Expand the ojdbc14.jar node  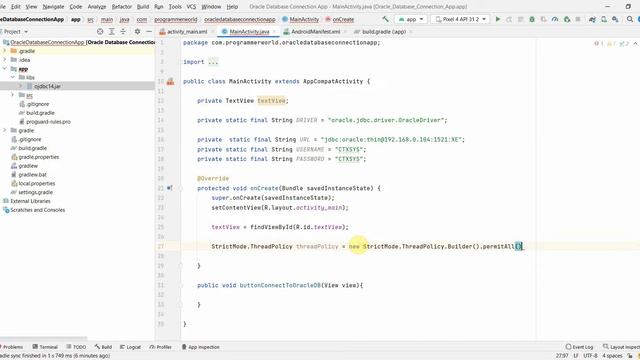[20, 86]
